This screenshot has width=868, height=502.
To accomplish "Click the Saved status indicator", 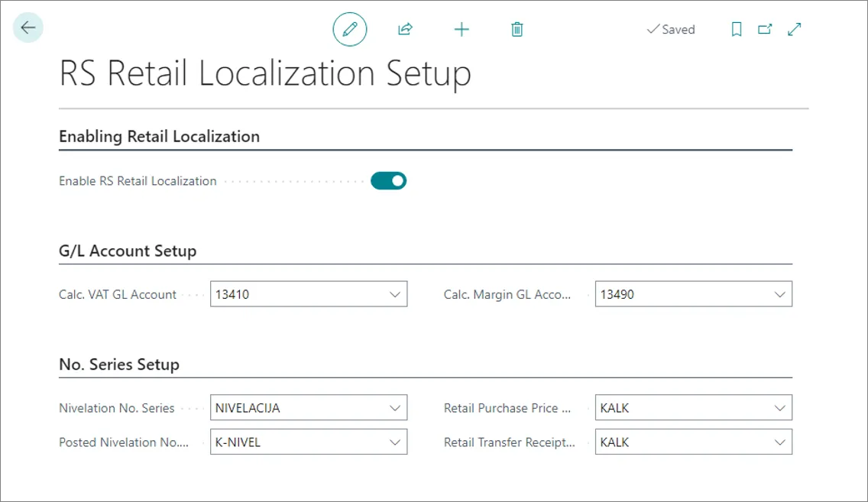I will pyautogui.click(x=671, y=29).
